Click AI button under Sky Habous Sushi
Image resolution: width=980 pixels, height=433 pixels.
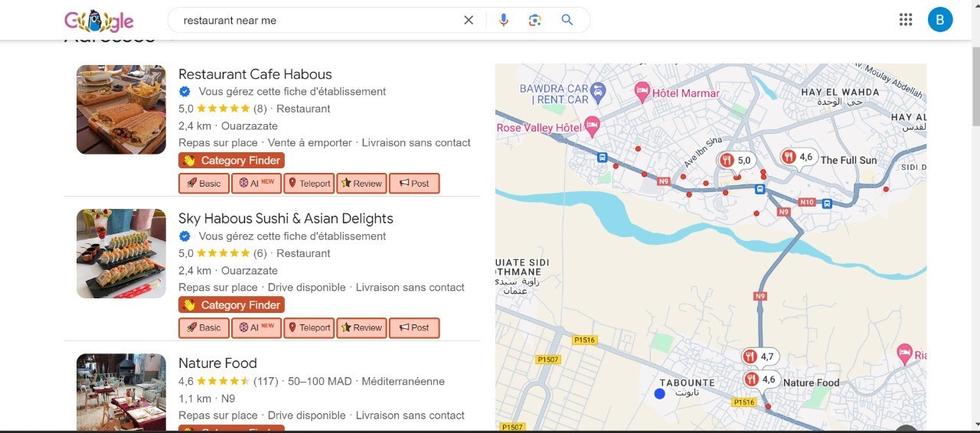256,327
